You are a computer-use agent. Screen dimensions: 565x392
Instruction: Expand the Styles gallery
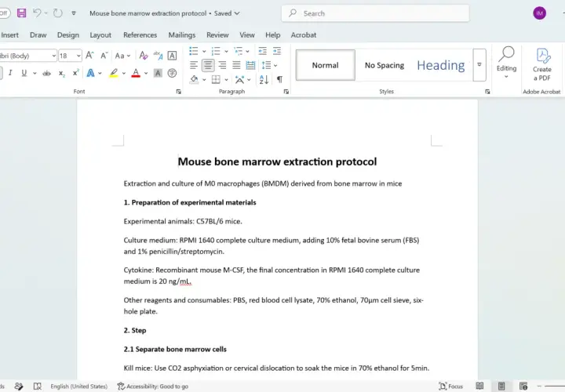(479, 65)
